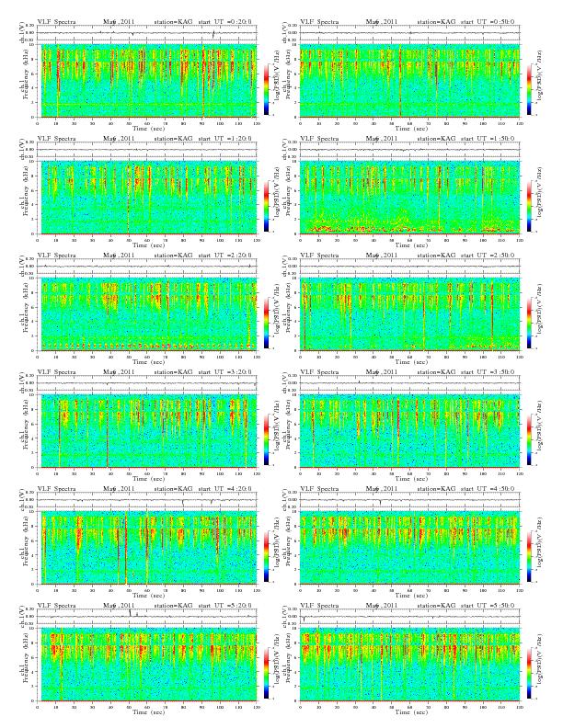Click the spectrogram starting UT 3:20:0
The height and width of the screenshot is (728, 563).
pos(147,431)
